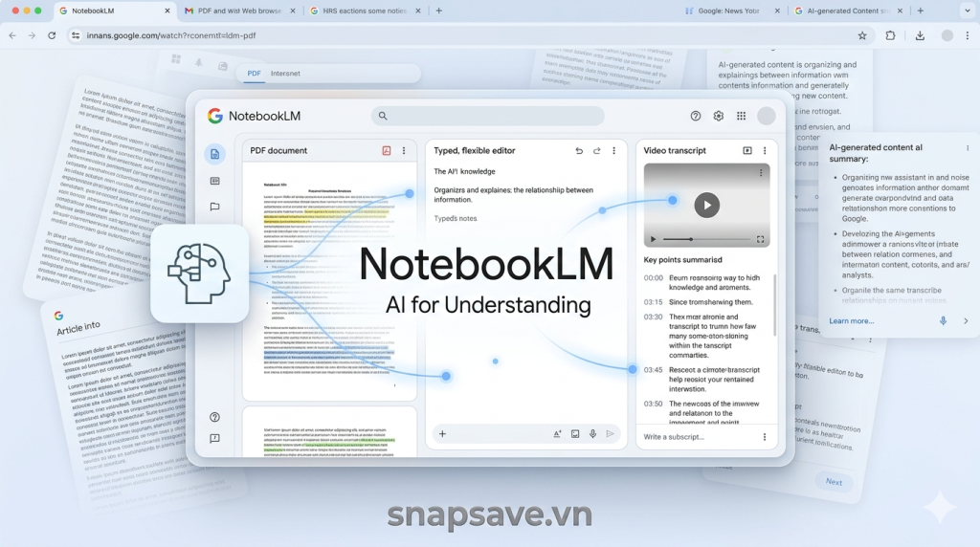This screenshot has height=547, width=980.
Task: Open the browser three-dot menu
Action: 967,35
